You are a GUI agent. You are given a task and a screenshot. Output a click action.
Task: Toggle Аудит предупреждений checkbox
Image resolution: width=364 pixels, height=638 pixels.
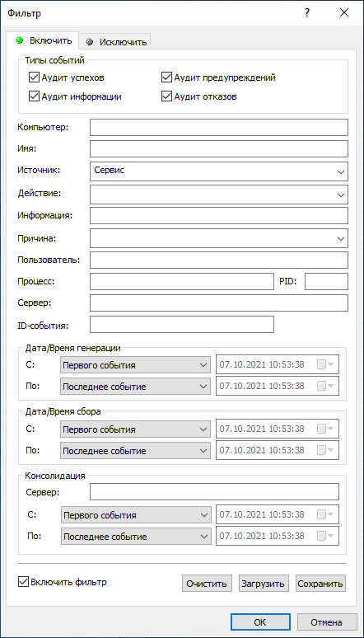166,77
